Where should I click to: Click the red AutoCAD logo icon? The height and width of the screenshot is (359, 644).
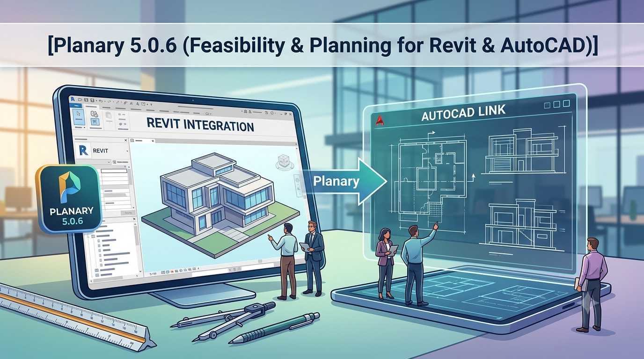point(381,120)
